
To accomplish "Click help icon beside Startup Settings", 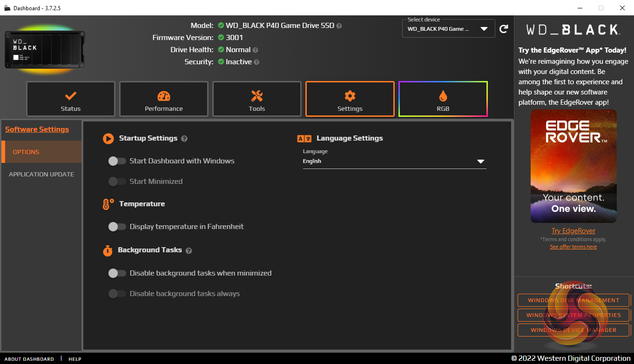I will pyautogui.click(x=184, y=139).
